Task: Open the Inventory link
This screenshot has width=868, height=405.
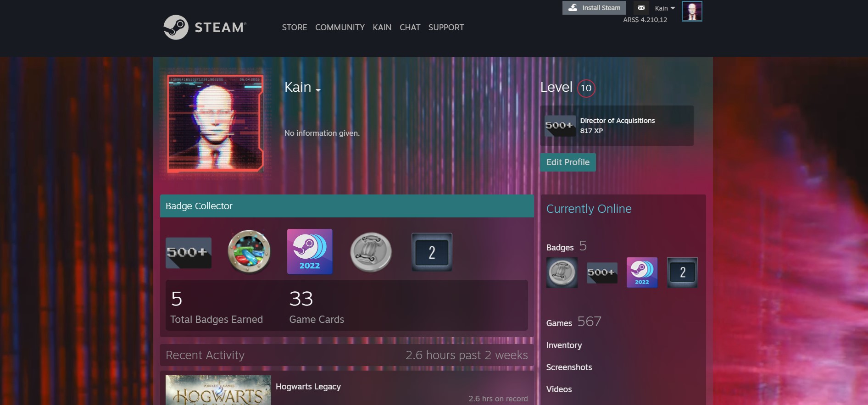Action: point(564,345)
